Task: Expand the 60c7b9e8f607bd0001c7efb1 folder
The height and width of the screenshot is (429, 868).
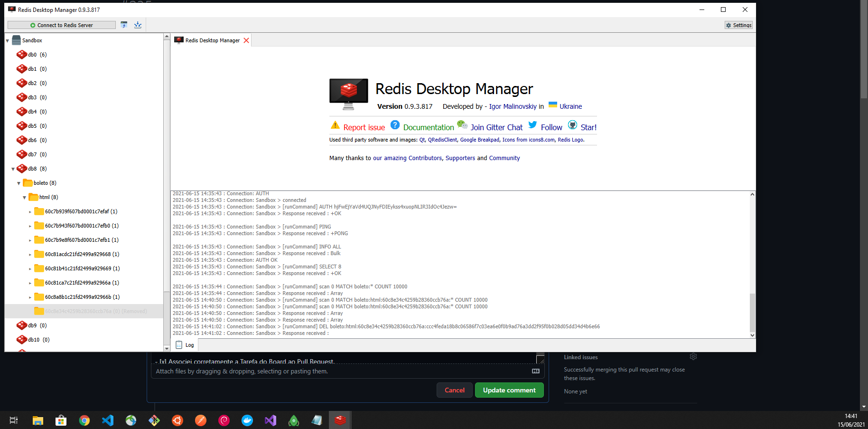Action: click(30, 240)
